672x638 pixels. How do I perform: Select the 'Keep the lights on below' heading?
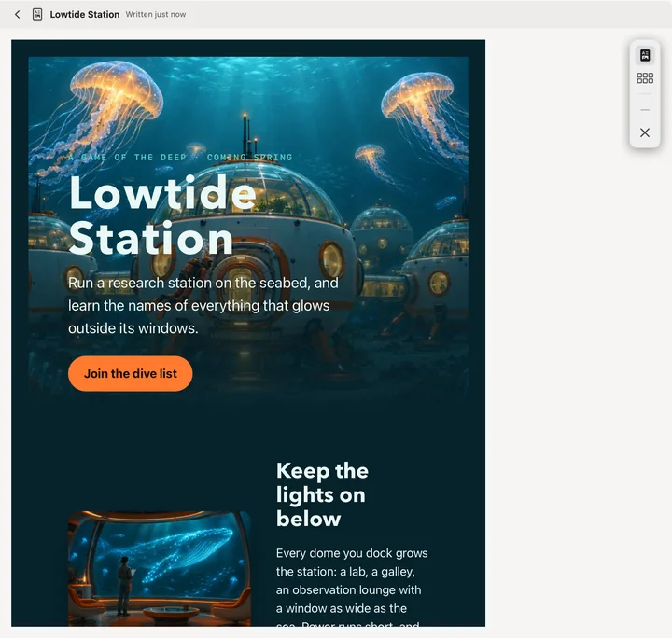tap(322, 494)
